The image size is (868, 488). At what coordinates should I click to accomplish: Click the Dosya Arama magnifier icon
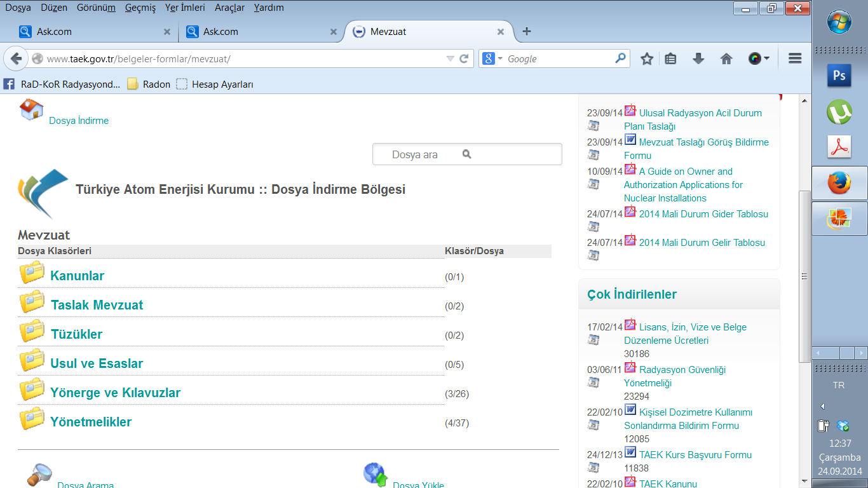[39, 475]
